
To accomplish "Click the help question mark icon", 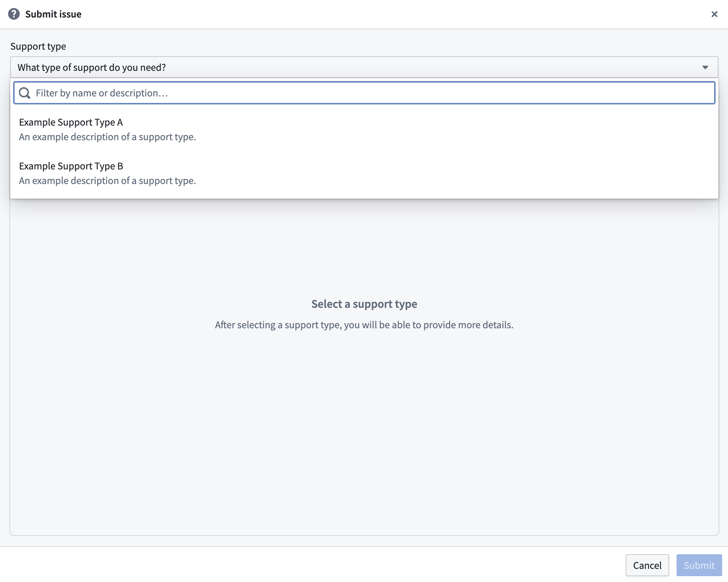I will [x=14, y=14].
